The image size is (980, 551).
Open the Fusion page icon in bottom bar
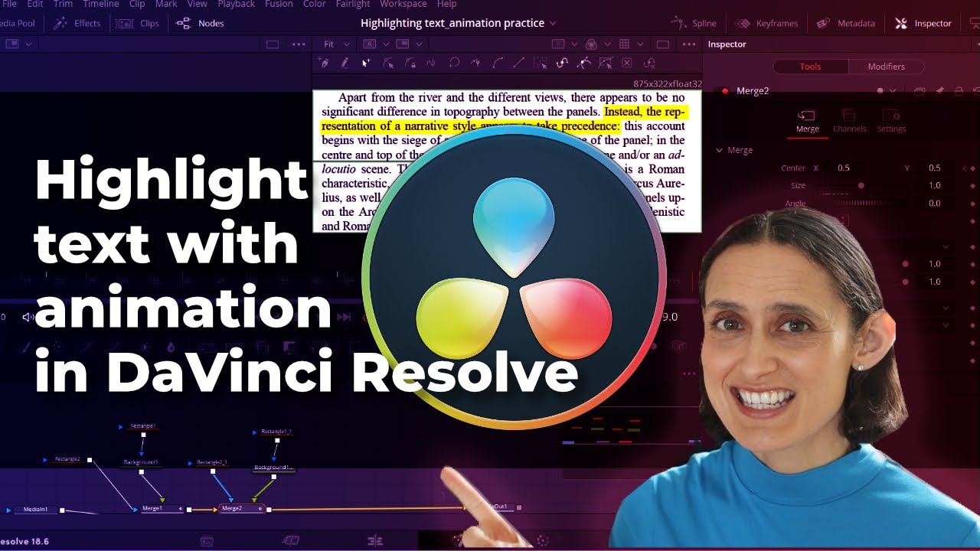click(460, 541)
